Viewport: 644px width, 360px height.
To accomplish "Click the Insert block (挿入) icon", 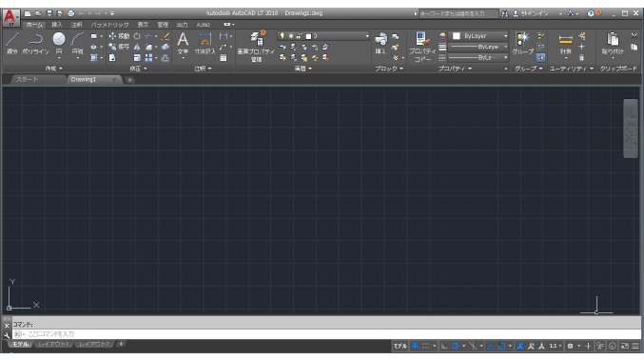I will (x=381, y=44).
